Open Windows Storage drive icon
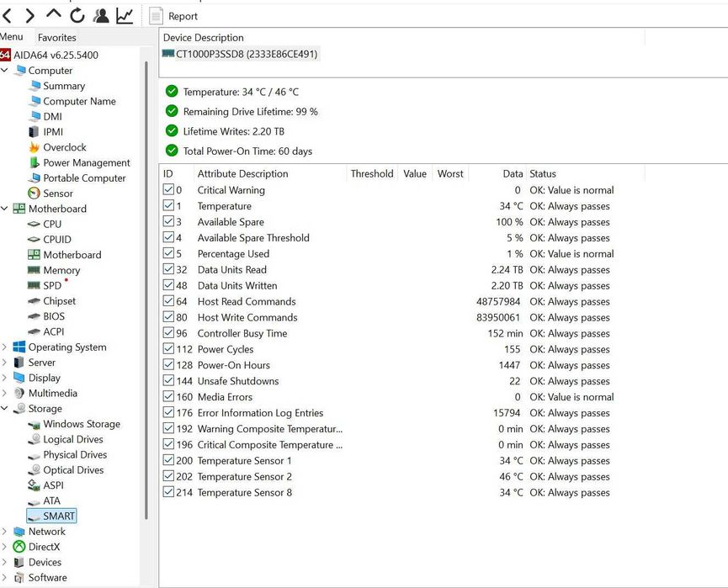The height and width of the screenshot is (588, 728). coord(34,424)
